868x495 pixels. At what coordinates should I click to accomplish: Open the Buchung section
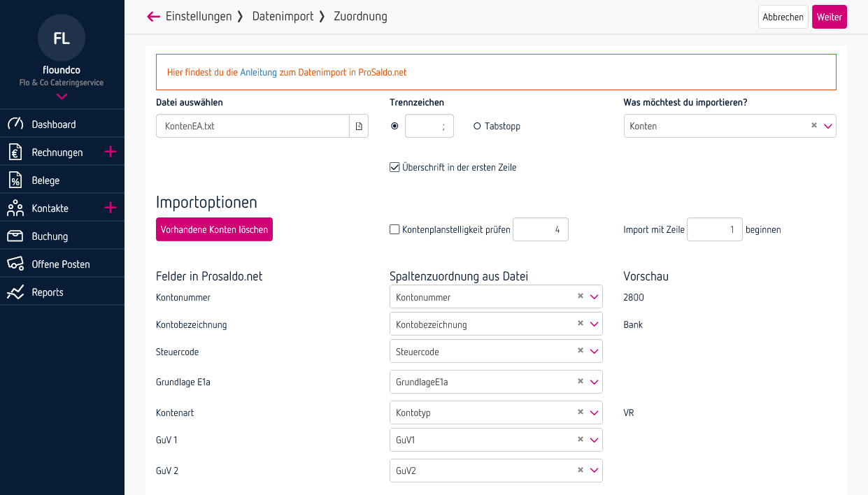pos(49,236)
